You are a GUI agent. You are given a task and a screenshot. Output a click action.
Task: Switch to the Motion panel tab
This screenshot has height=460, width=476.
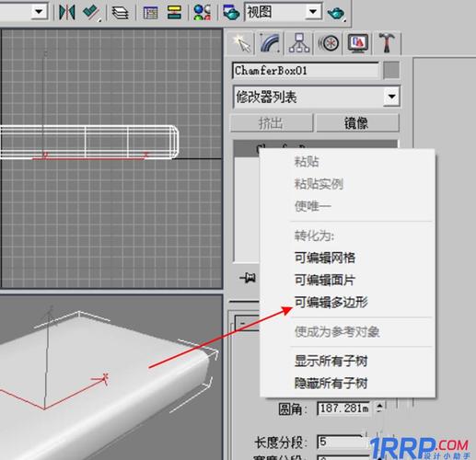pyautogui.click(x=328, y=43)
